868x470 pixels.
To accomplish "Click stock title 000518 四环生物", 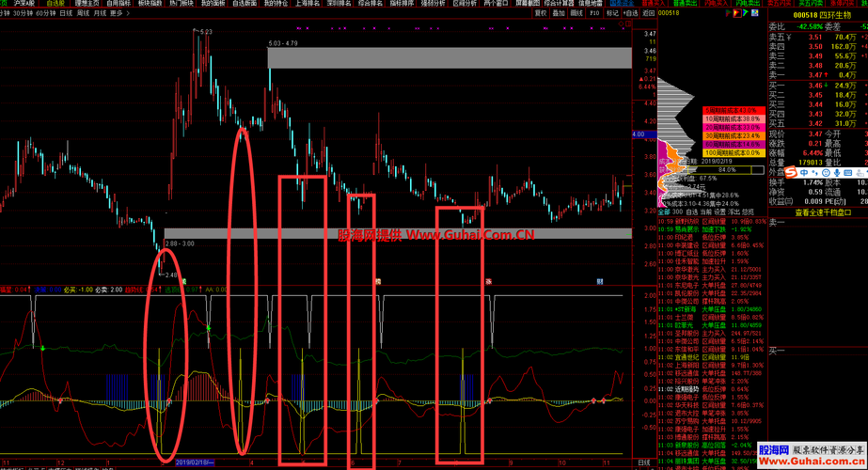I will [822, 15].
